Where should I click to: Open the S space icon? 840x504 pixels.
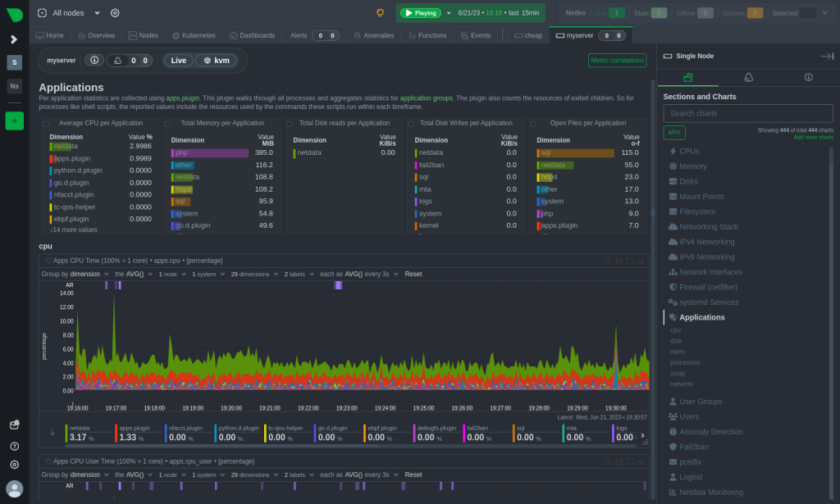tap(15, 62)
